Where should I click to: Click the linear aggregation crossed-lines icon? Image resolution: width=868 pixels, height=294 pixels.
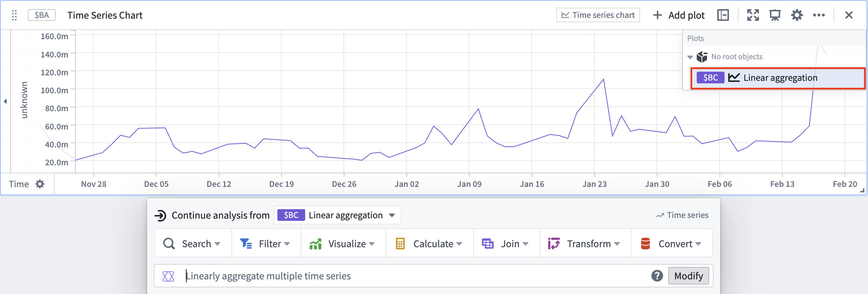point(168,276)
